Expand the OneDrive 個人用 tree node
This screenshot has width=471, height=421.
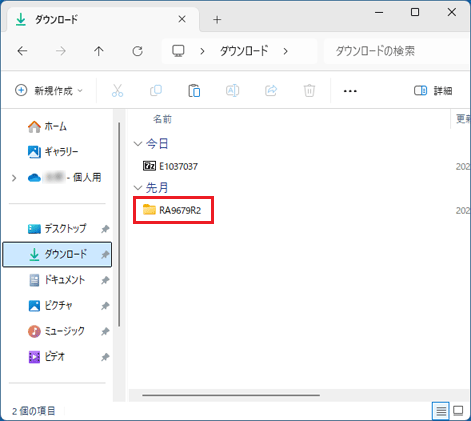point(14,178)
